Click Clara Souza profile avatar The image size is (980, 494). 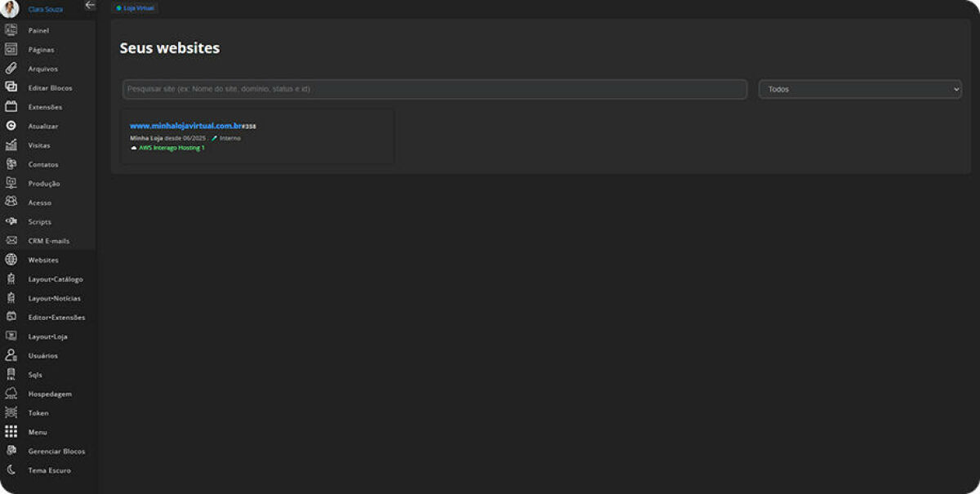10,9
